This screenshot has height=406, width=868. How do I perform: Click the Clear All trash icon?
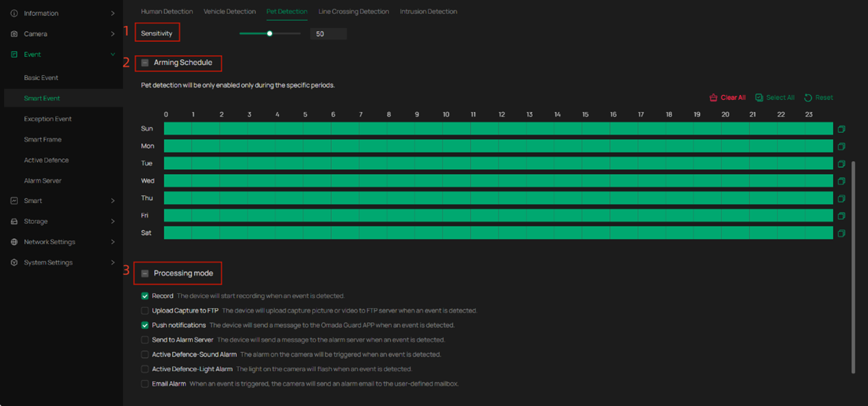coord(713,98)
